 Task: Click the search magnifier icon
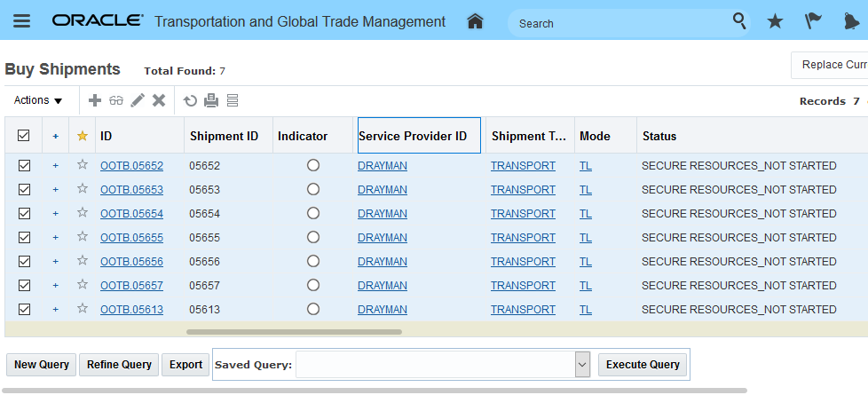(x=739, y=21)
